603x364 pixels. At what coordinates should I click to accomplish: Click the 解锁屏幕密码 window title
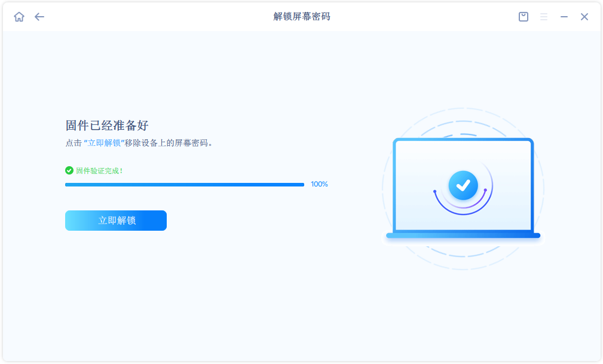pyautogui.click(x=302, y=17)
